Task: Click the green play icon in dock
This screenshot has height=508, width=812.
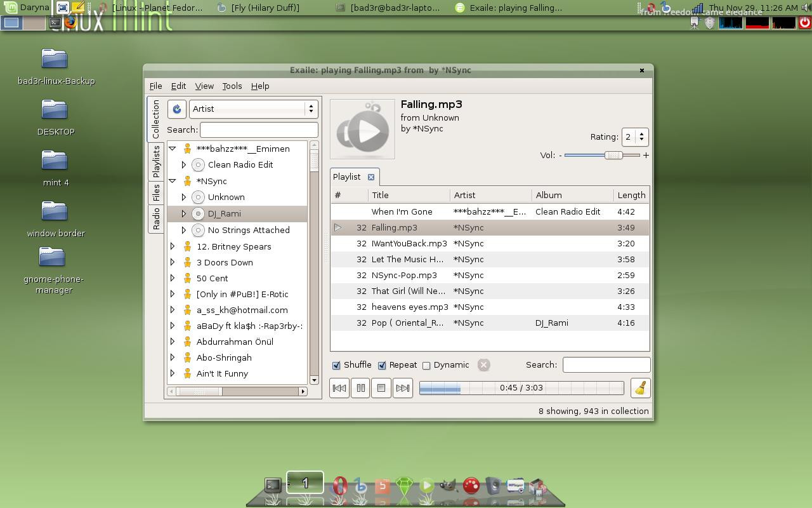Action: click(427, 486)
